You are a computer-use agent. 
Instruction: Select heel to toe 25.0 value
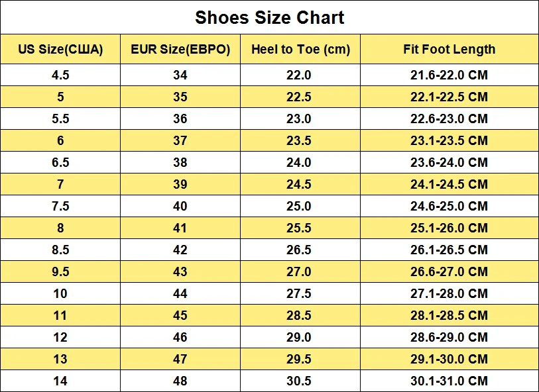coord(298,206)
